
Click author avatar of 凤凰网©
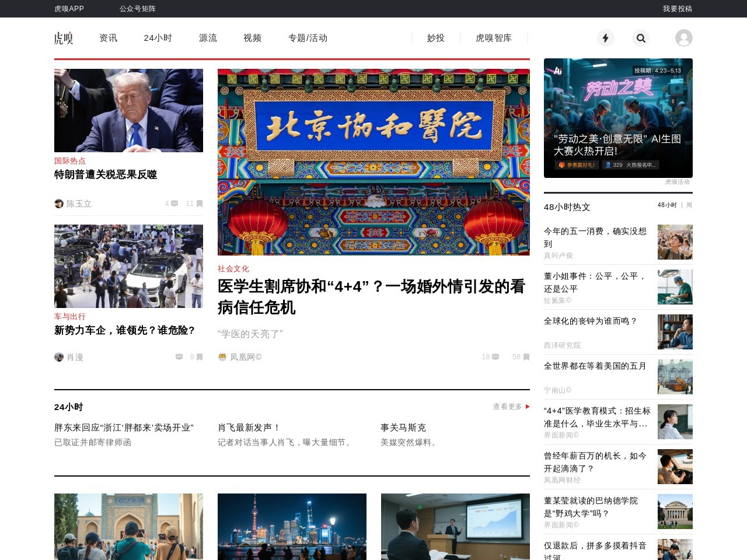tap(222, 357)
